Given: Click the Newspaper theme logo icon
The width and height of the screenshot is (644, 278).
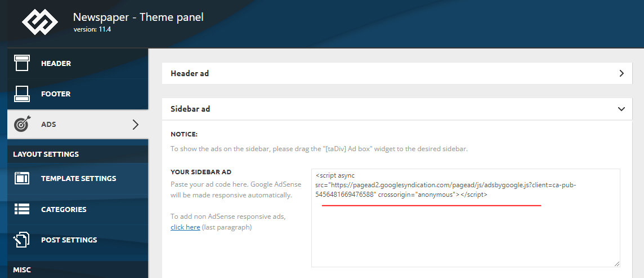Looking at the screenshot, I should tap(39, 21).
